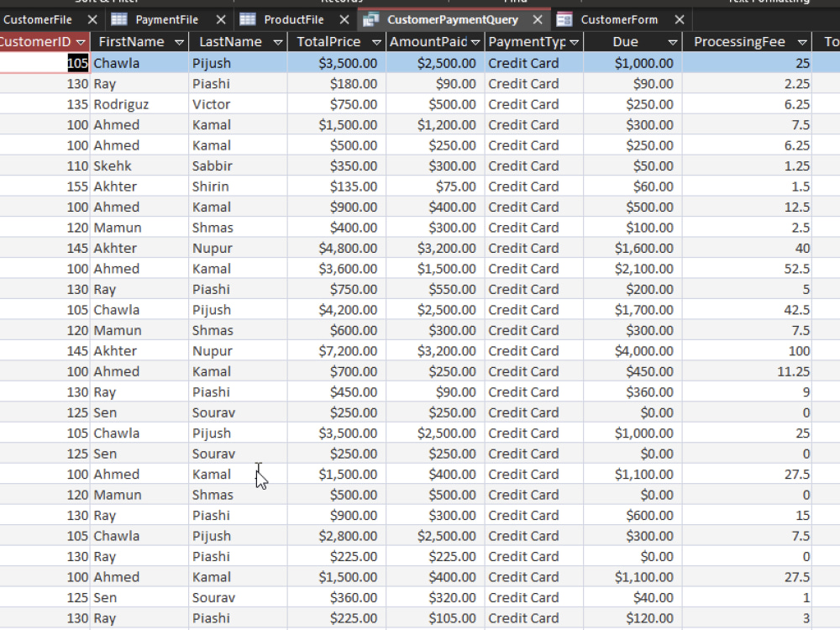The width and height of the screenshot is (840, 630).
Task: Select the ProcessingFee column header
Action: (x=747, y=42)
